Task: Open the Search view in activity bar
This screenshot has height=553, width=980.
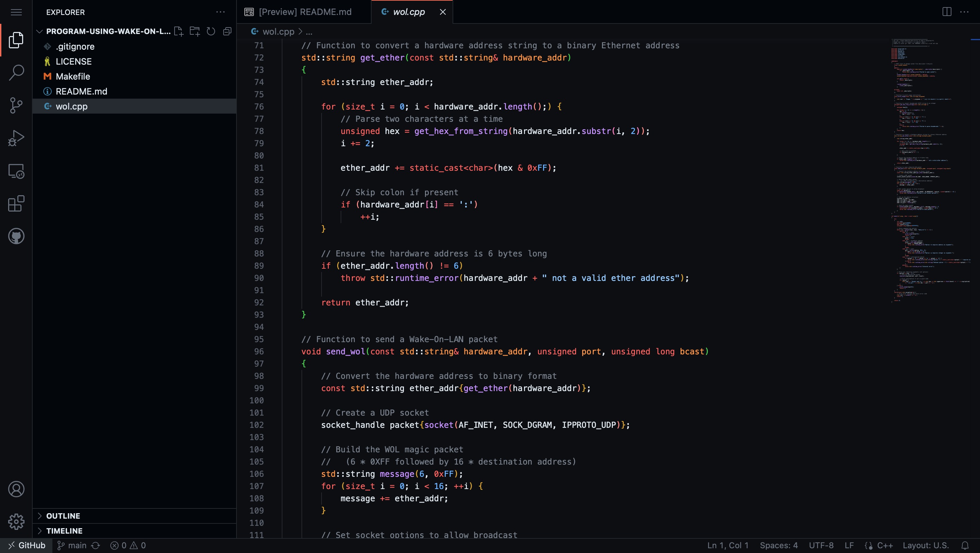Action: (x=16, y=72)
